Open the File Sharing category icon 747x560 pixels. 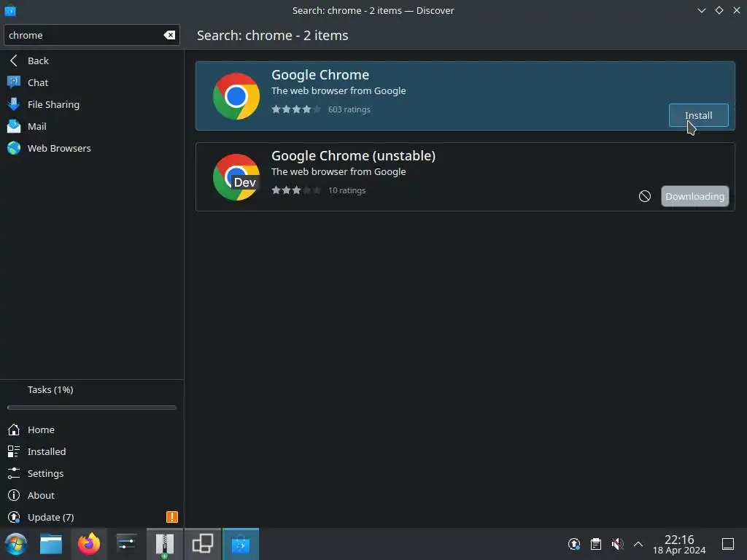point(14,104)
